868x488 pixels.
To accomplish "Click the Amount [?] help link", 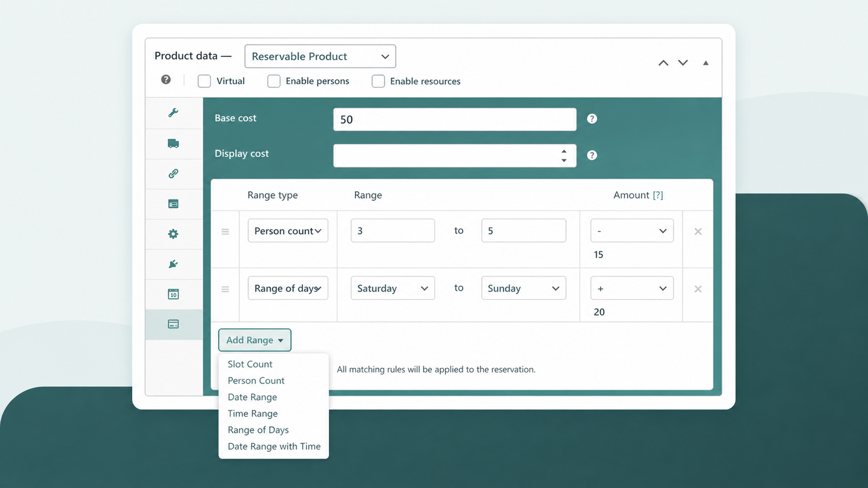I will coord(658,195).
